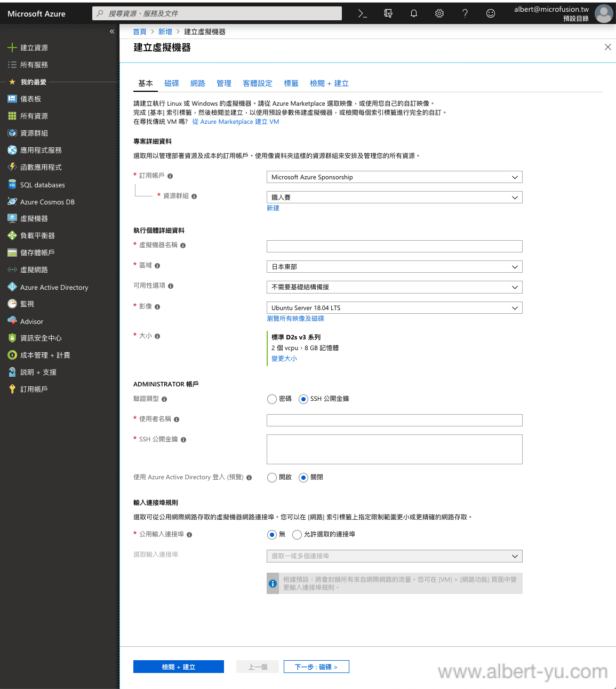Click the Azure Active Directory icon
The height and width of the screenshot is (689, 616).
12,287
